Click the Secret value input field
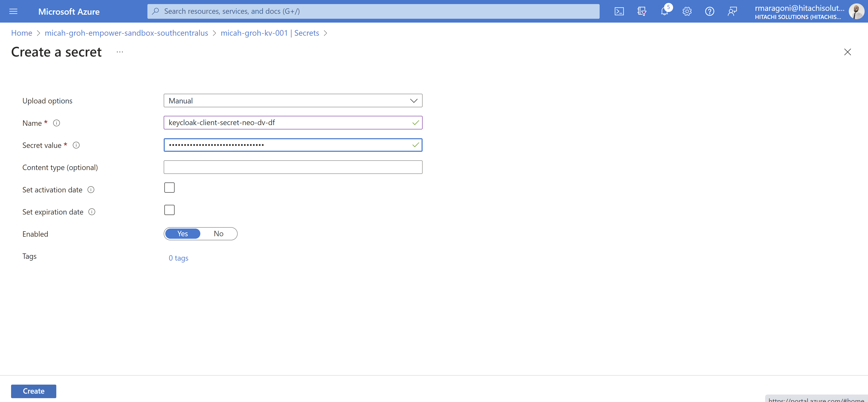The height and width of the screenshot is (402, 868). pyautogui.click(x=293, y=145)
